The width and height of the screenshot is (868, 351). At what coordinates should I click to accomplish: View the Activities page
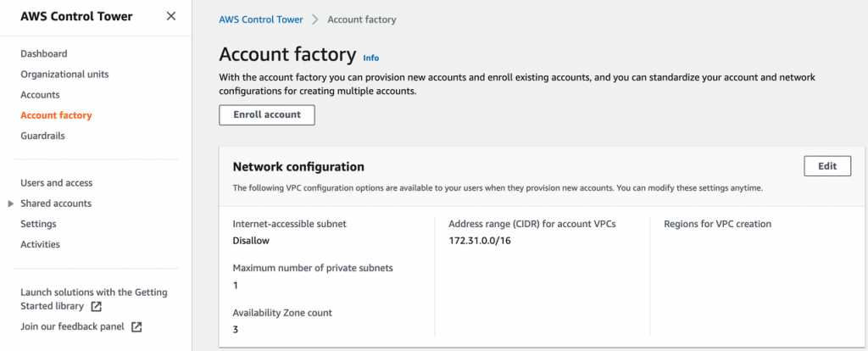pos(40,244)
